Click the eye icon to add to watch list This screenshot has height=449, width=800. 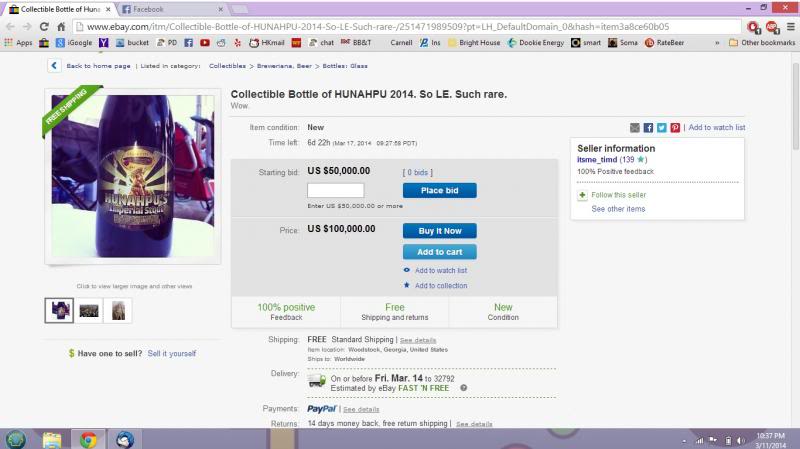(x=407, y=270)
